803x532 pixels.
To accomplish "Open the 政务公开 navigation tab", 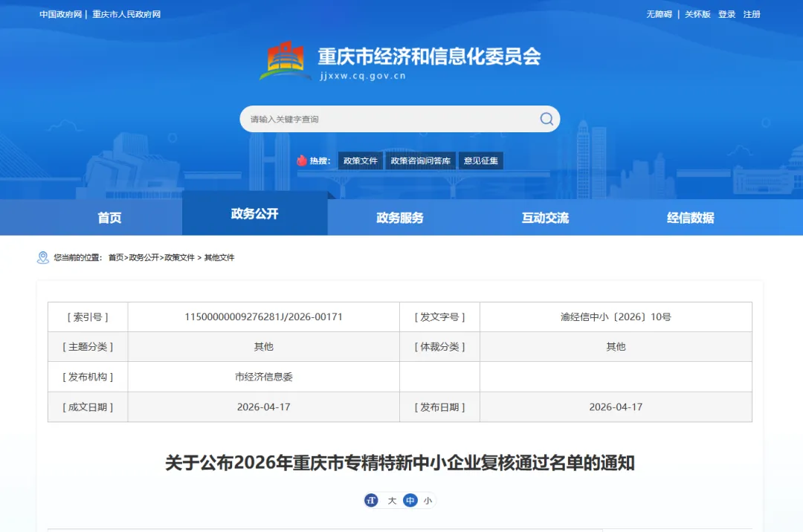I will point(254,213).
